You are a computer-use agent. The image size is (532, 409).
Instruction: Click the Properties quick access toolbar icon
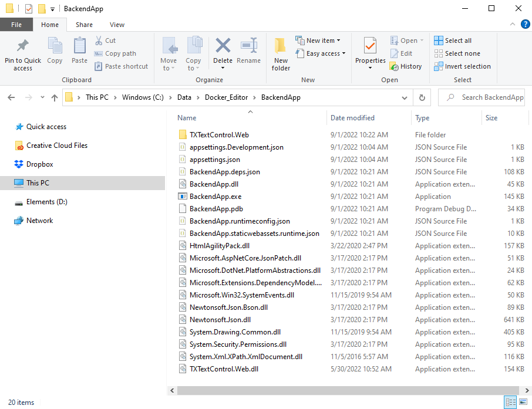click(x=29, y=8)
